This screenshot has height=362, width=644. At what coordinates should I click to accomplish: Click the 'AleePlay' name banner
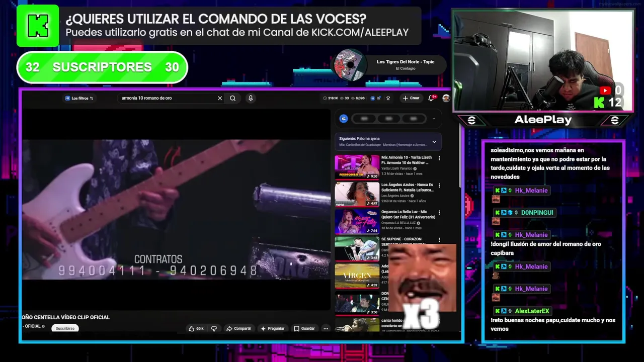pos(543,120)
